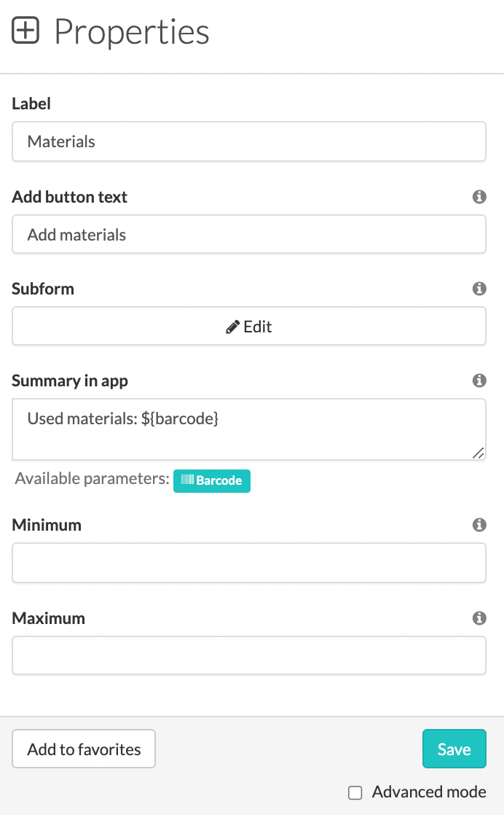Image resolution: width=504 pixels, height=815 pixels.
Task: Click the pencil icon on Edit button
Action: click(x=234, y=326)
